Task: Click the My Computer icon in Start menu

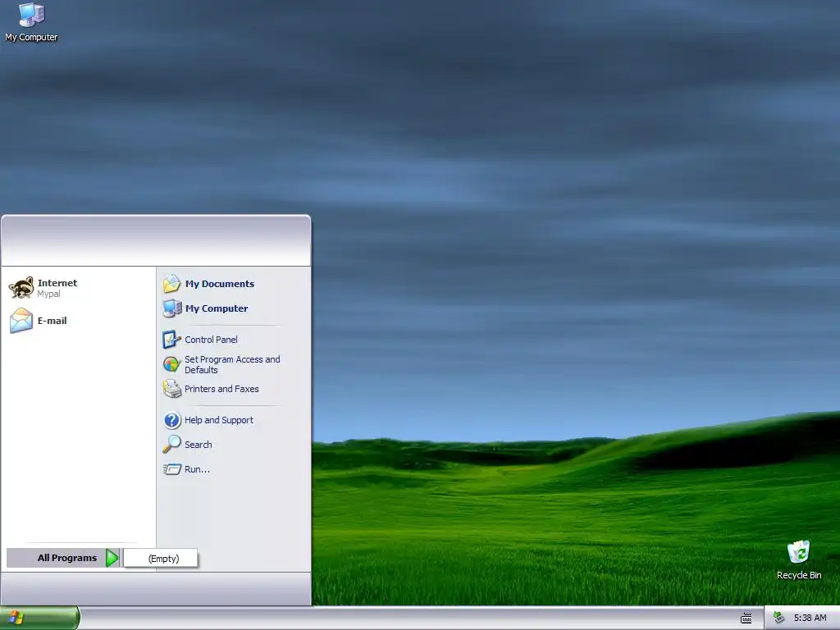Action: point(172,308)
